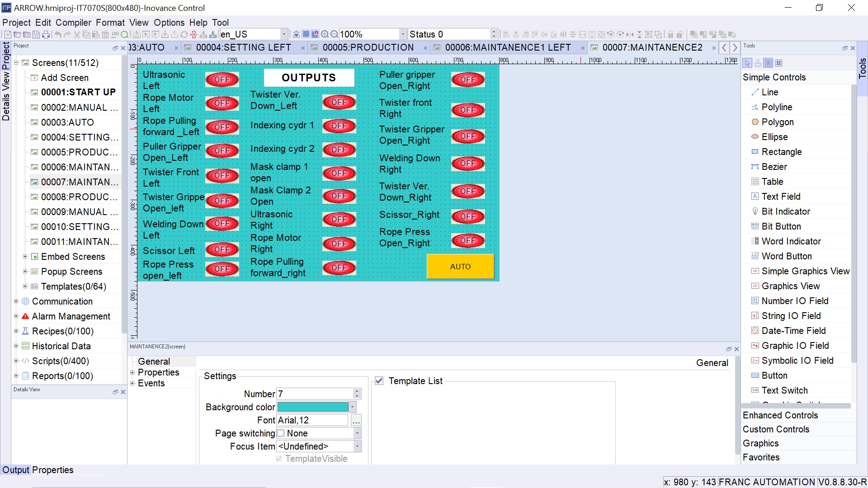Click the zoom in magnifier icon
The image size is (868, 488).
coord(325,34)
